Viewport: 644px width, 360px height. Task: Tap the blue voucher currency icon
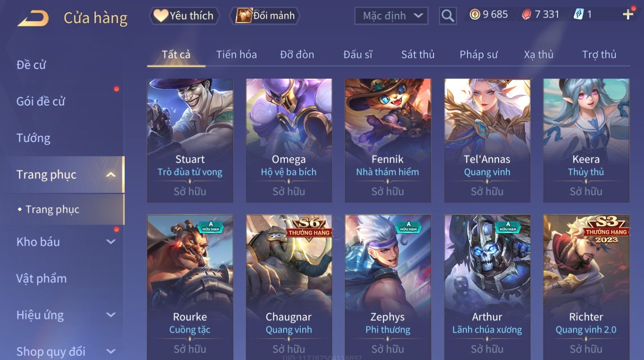point(579,15)
